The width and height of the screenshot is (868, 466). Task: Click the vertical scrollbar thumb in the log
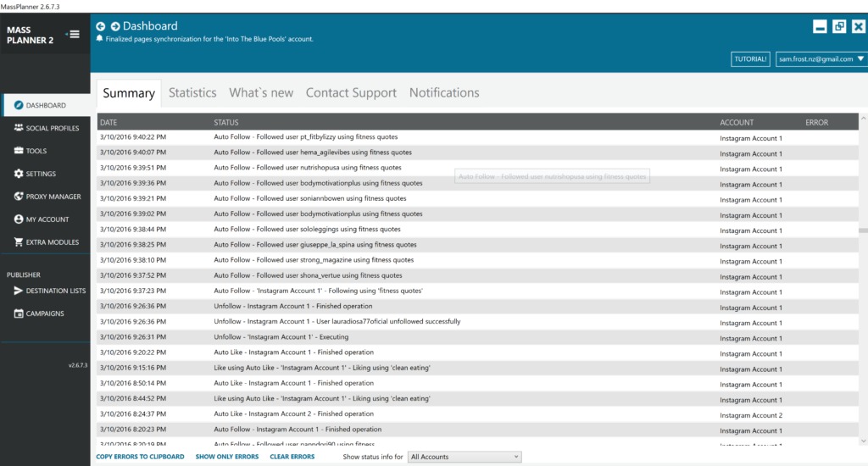click(x=863, y=230)
